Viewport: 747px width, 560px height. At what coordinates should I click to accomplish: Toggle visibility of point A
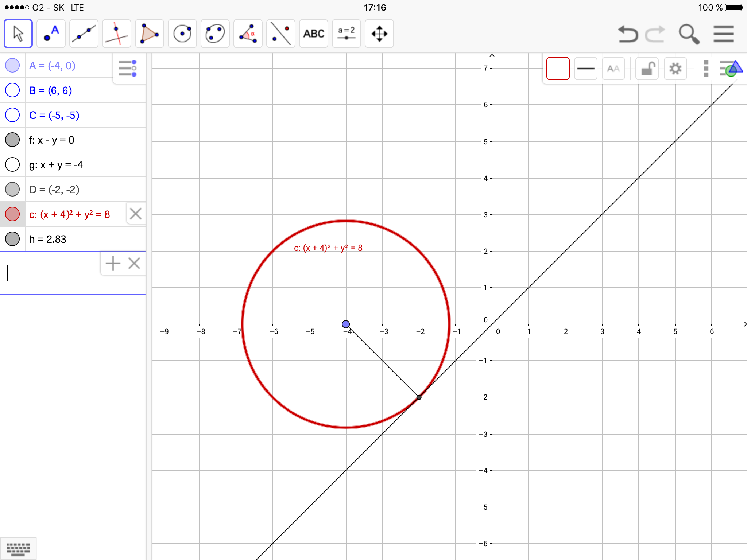pyautogui.click(x=12, y=66)
